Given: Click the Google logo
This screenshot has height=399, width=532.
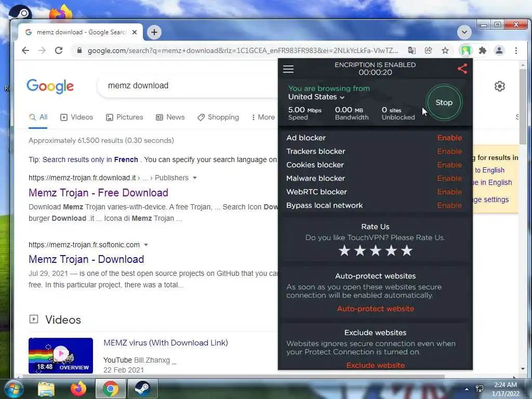Looking at the screenshot, I should [x=50, y=86].
